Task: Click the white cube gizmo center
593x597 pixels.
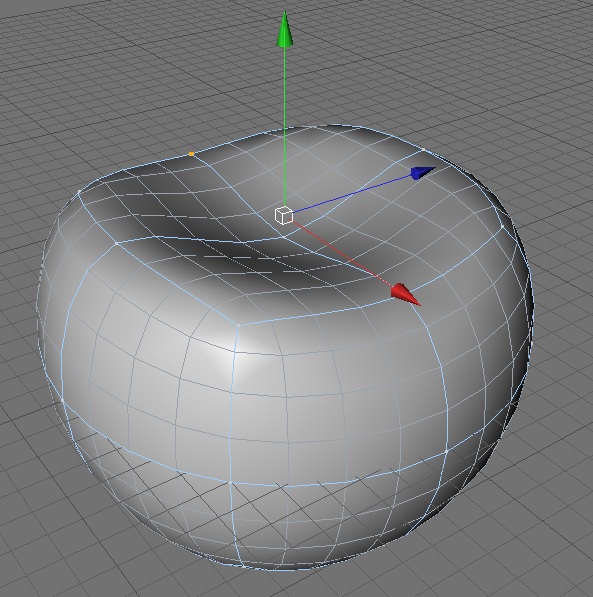Action: 284,215
